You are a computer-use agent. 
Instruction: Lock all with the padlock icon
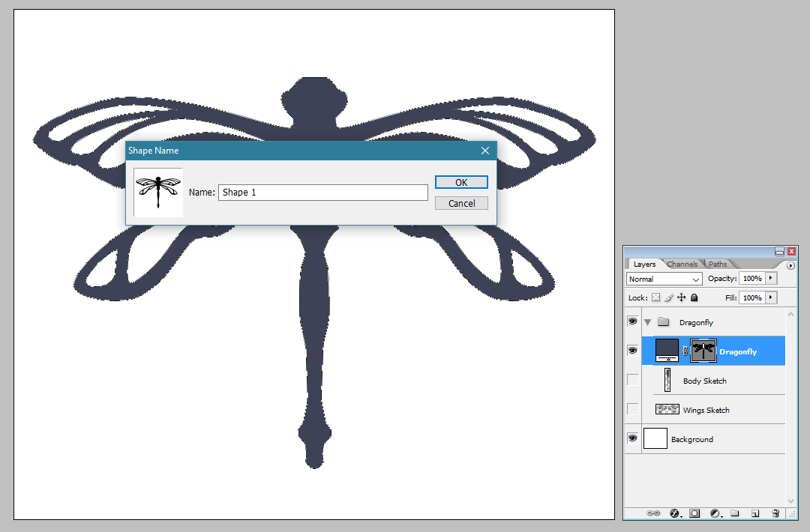[694, 297]
